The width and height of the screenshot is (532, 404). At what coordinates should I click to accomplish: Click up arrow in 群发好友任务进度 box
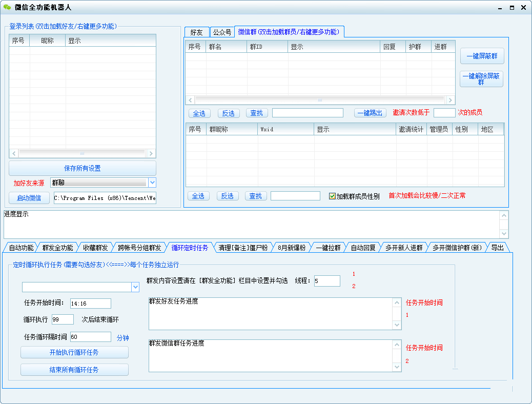(x=397, y=302)
